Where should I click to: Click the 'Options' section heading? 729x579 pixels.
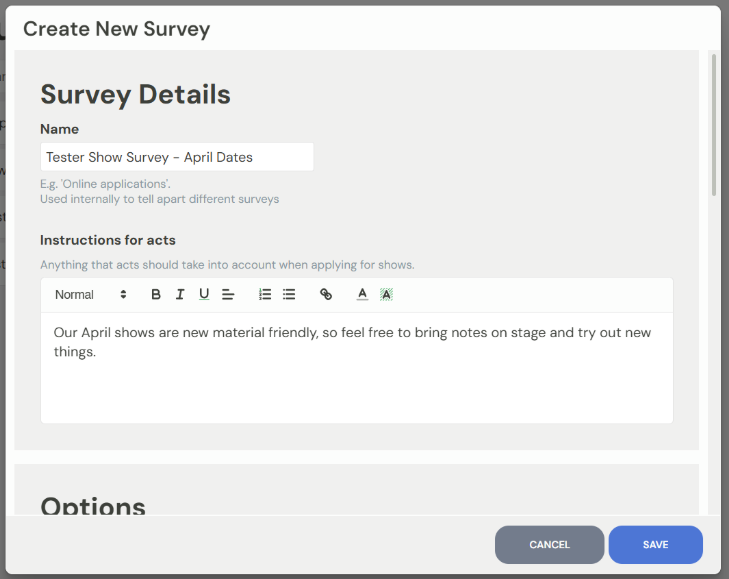pyautogui.click(x=93, y=505)
